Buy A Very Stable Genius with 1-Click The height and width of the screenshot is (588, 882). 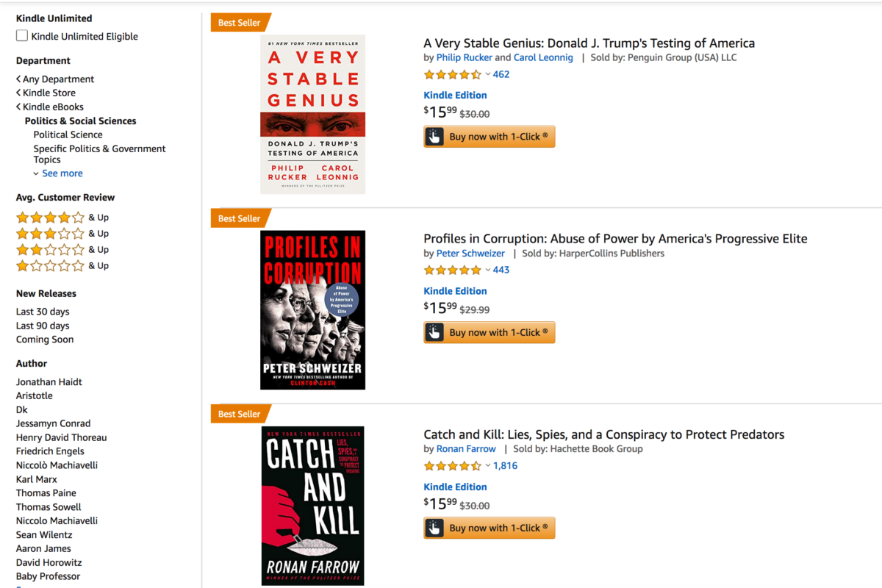tap(489, 136)
